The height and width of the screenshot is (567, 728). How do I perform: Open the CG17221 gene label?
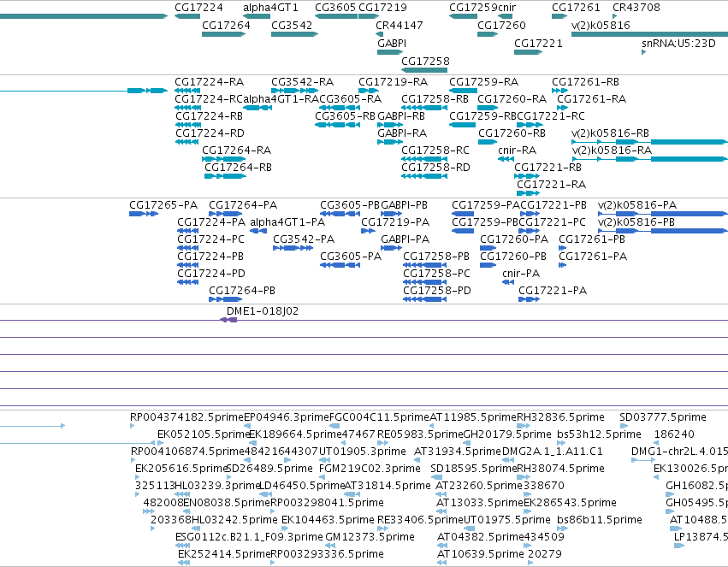point(538,43)
